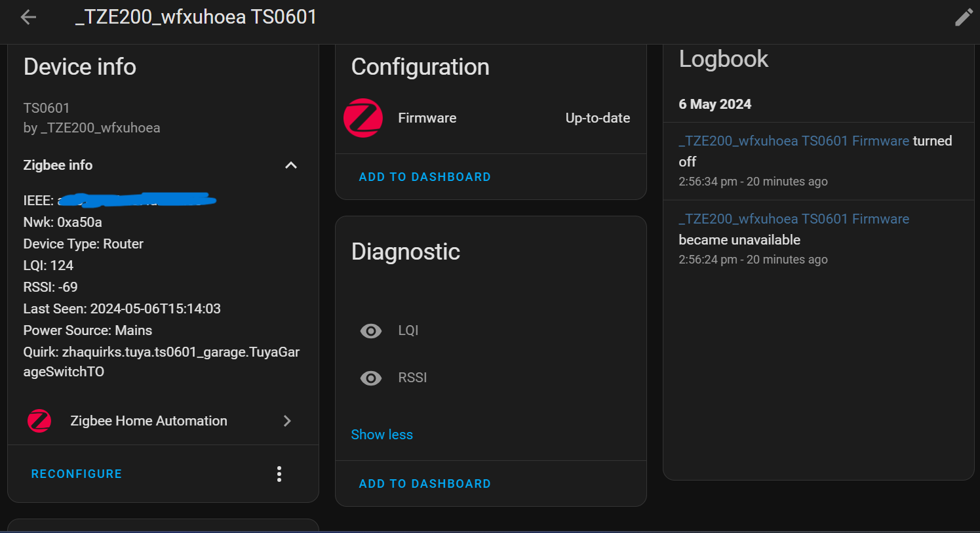The image size is (980, 533).
Task: Click the eye icon next to LQI
Action: tap(371, 331)
